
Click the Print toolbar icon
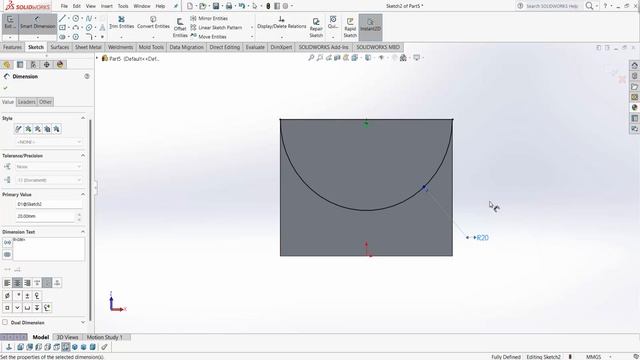click(x=229, y=6)
